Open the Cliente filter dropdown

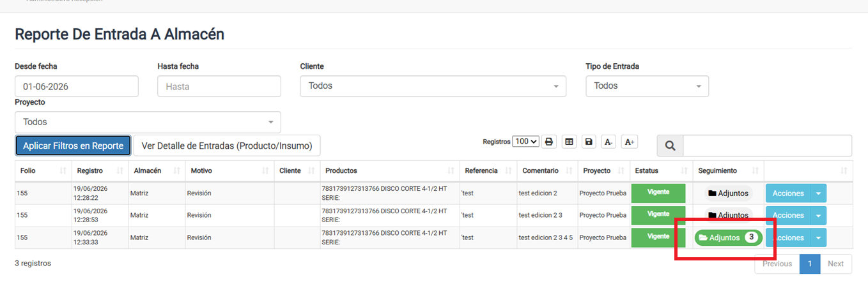click(x=433, y=86)
